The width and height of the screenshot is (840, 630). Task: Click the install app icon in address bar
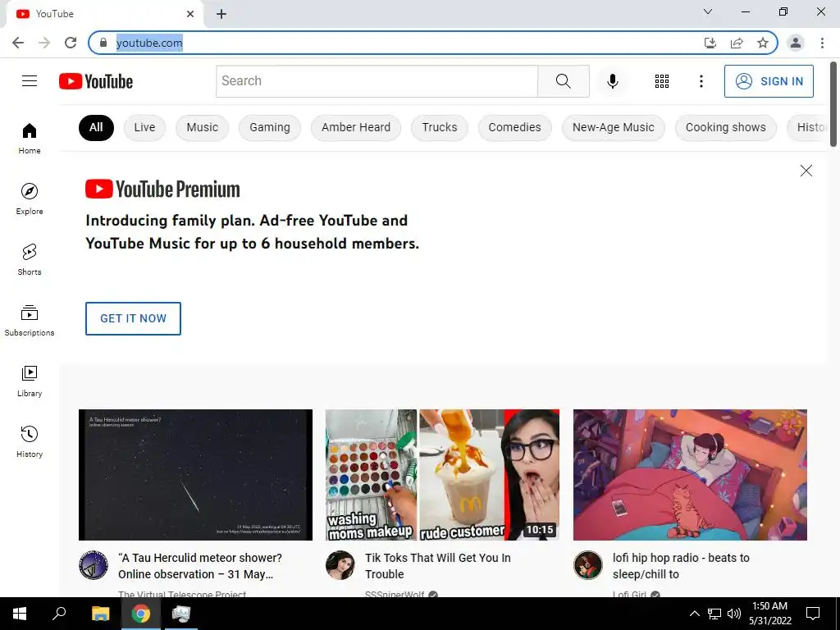pyautogui.click(x=710, y=43)
